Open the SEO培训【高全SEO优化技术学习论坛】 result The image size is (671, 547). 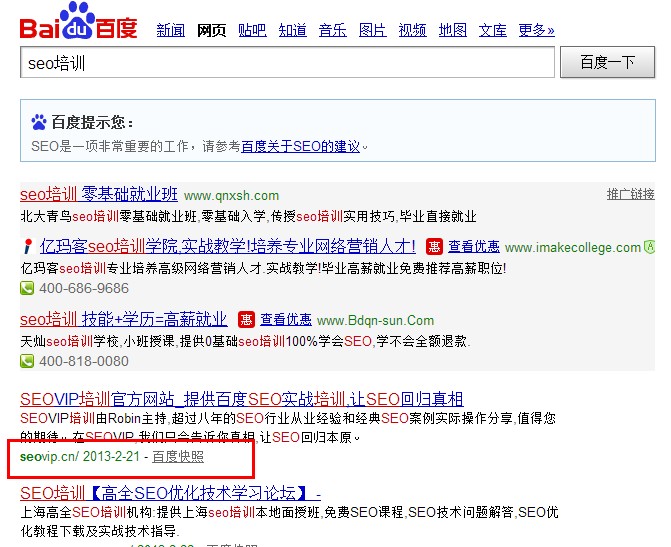[170, 493]
